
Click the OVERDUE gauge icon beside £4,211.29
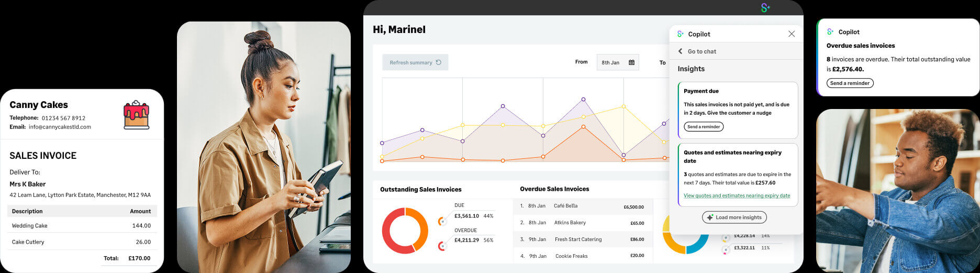(x=442, y=245)
